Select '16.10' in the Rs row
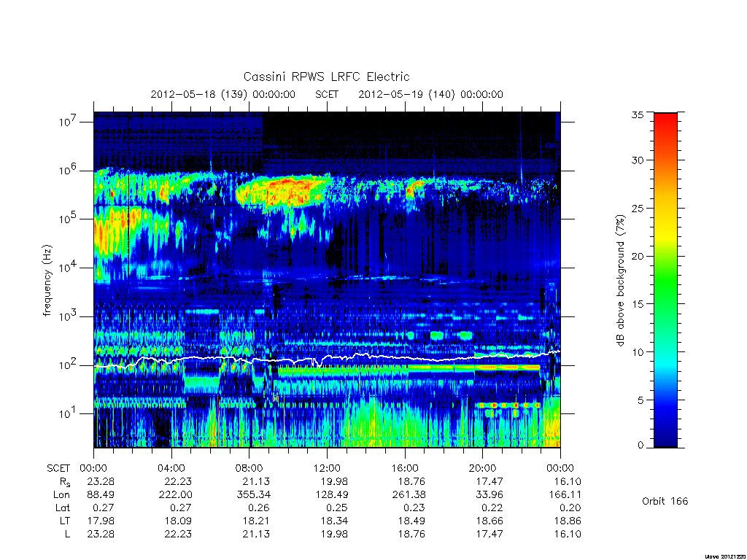 [568, 481]
